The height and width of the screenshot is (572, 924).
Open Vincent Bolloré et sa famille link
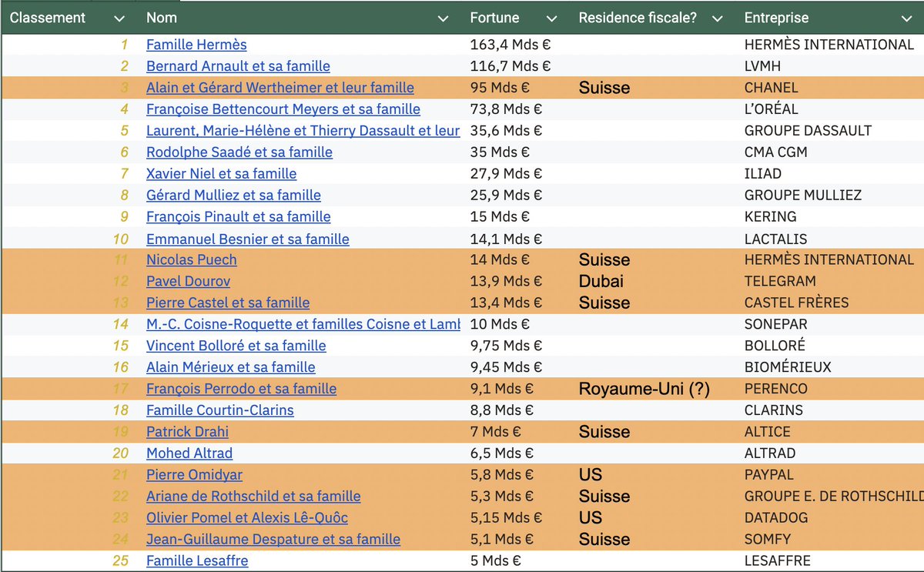pos(236,346)
